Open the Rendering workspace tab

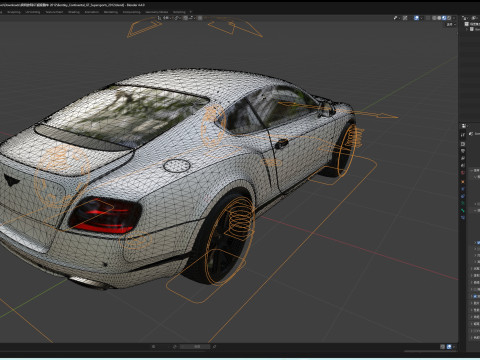click(x=111, y=12)
